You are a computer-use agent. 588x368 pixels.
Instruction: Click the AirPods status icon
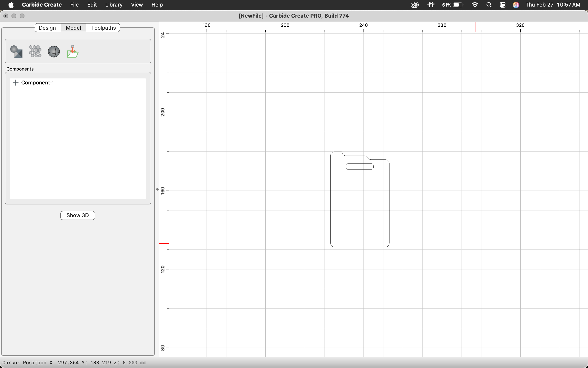431,5
